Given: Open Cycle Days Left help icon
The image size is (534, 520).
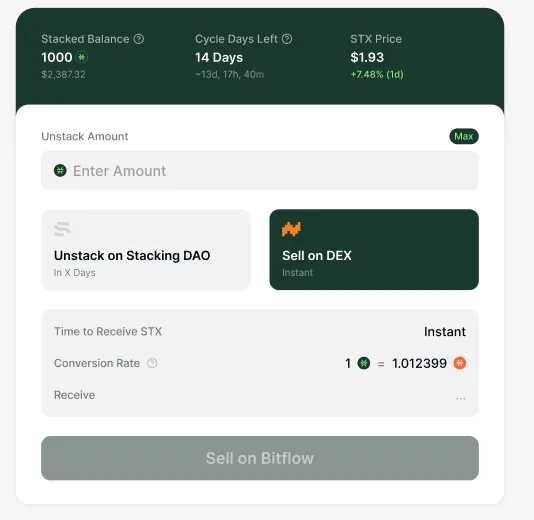Looking at the screenshot, I should [x=287, y=39].
